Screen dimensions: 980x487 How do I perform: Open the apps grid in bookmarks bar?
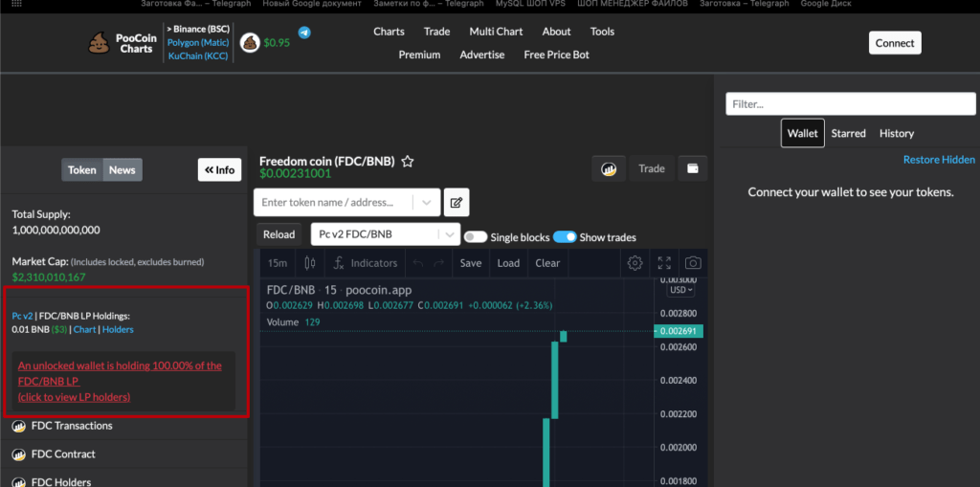click(17, 4)
